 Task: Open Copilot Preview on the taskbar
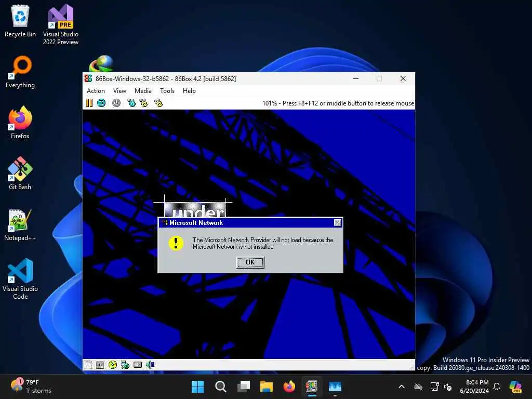point(515,387)
